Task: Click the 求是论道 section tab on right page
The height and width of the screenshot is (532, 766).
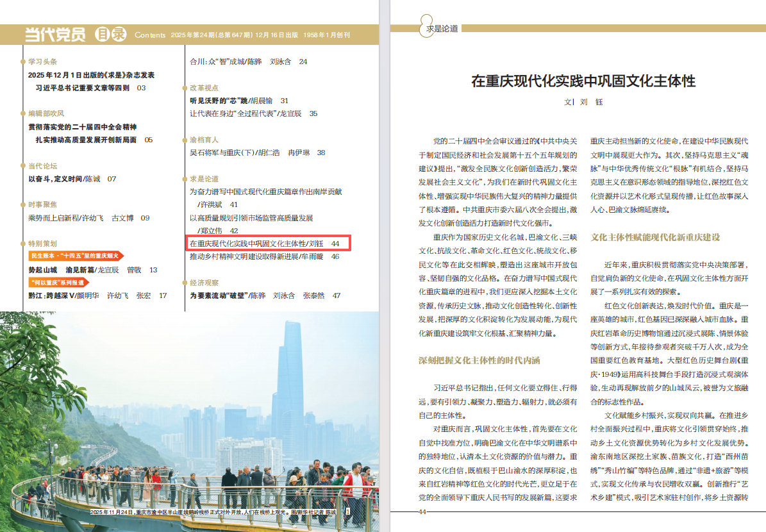Action: point(442,28)
